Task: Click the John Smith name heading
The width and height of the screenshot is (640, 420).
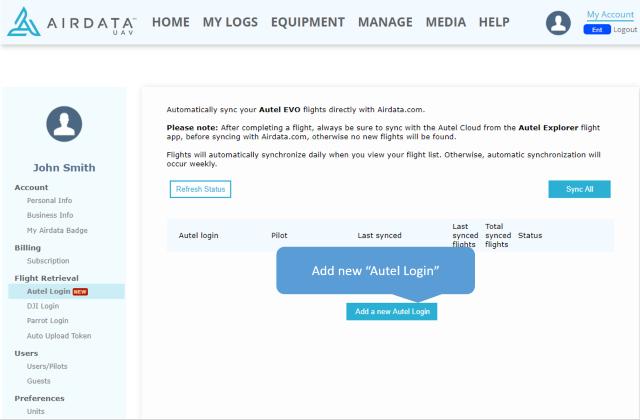Action: [x=64, y=168]
